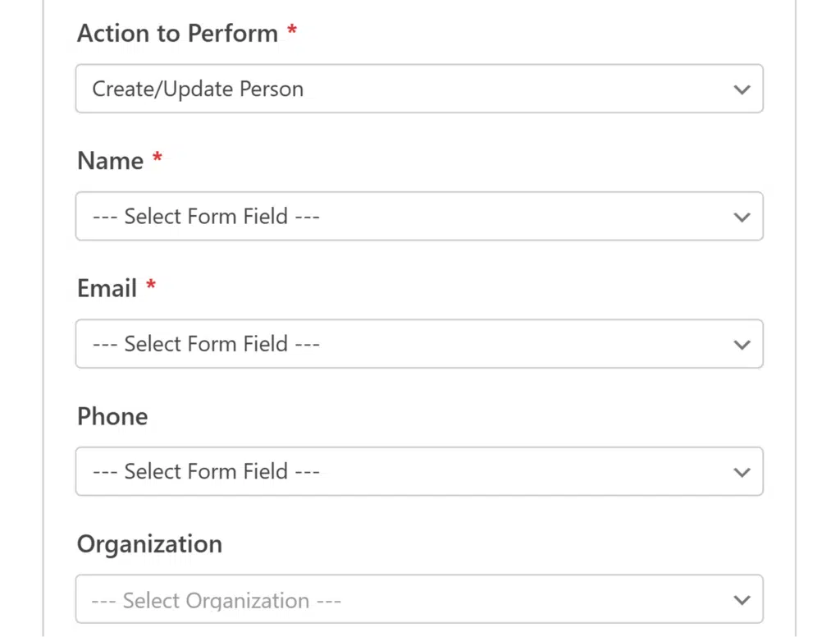The height and width of the screenshot is (637, 840).
Task: Click the Organization field label
Action: (149, 544)
